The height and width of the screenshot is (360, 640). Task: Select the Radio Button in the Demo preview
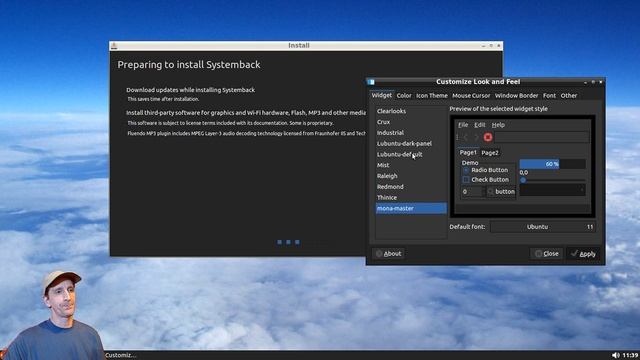pyautogui.click(x=486, y=170)
